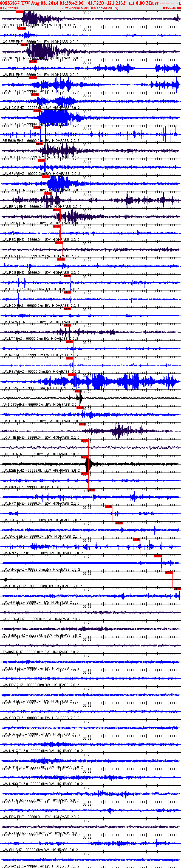Viewport: 181px width, 868px height.
Task: Click the TA J05D BHZ station label
Action: 13,652
